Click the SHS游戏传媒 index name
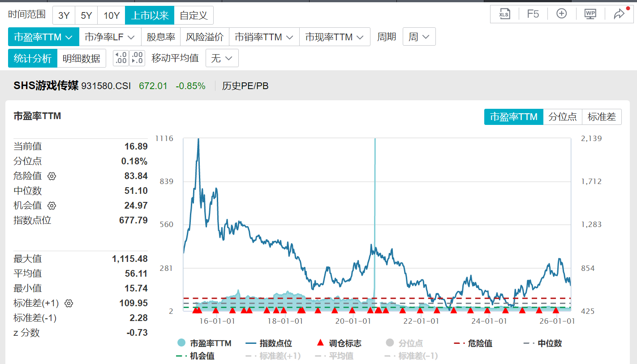The width and height of the screenshot is (637, 364). click(x=46, y=86)
